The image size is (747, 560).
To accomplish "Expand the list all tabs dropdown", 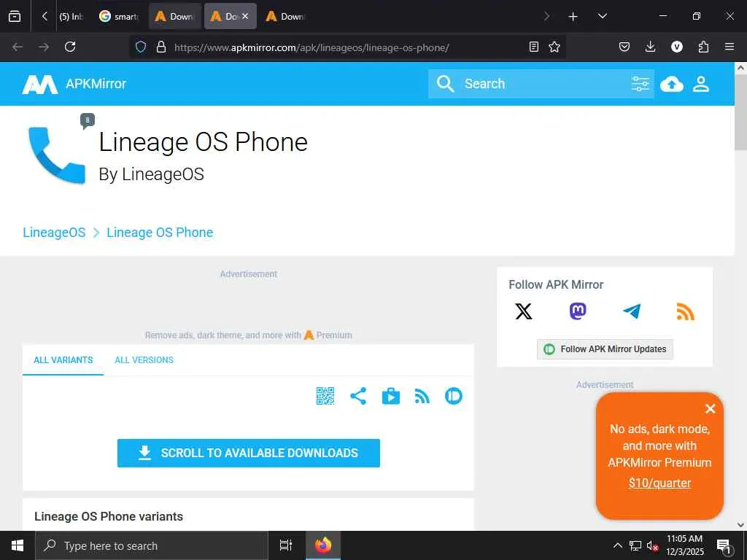I will click(602, 17).
